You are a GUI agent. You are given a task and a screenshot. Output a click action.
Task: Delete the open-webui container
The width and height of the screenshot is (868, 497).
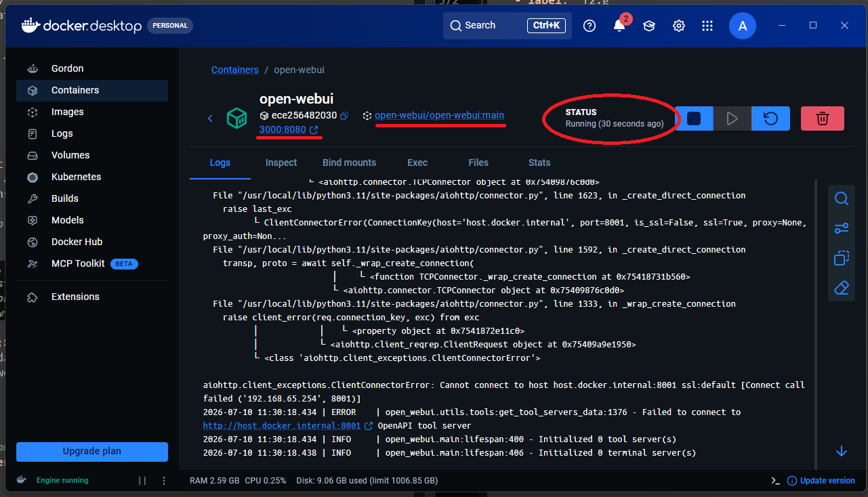pos(823,118)
